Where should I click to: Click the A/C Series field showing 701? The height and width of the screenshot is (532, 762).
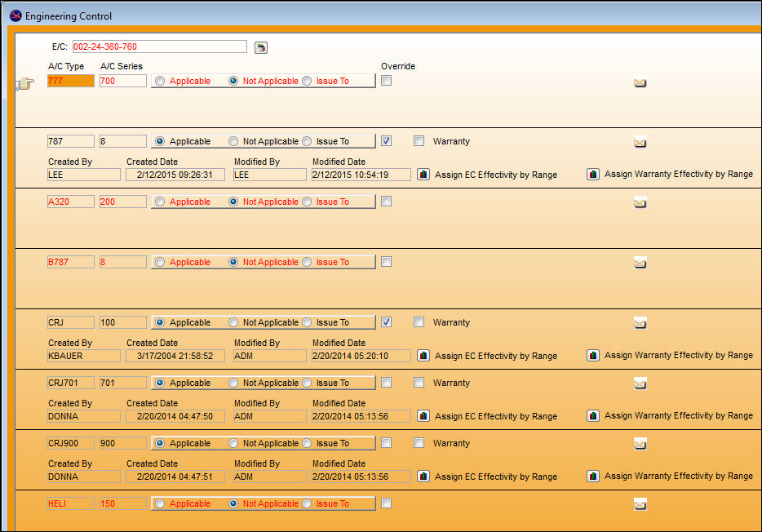click(x=123, y=383)
